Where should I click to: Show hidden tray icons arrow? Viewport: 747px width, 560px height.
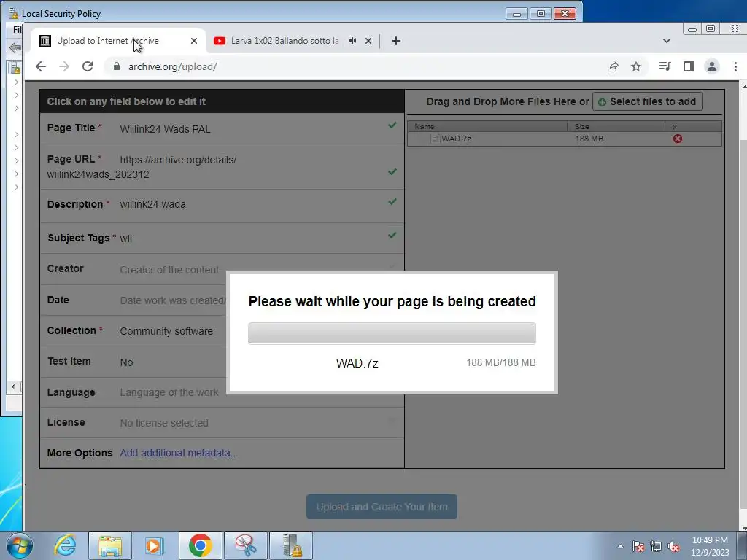[x=620, y=546]
